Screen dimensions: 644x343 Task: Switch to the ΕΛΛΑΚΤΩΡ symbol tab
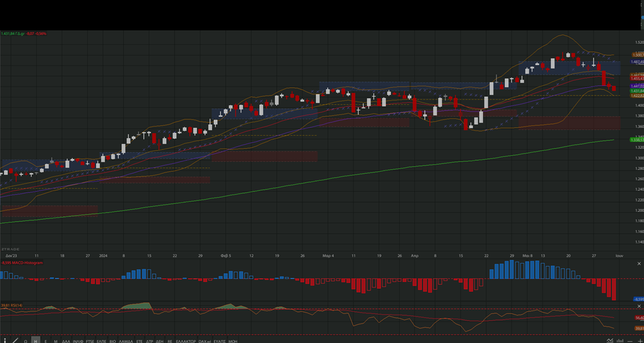click(186, 341)
